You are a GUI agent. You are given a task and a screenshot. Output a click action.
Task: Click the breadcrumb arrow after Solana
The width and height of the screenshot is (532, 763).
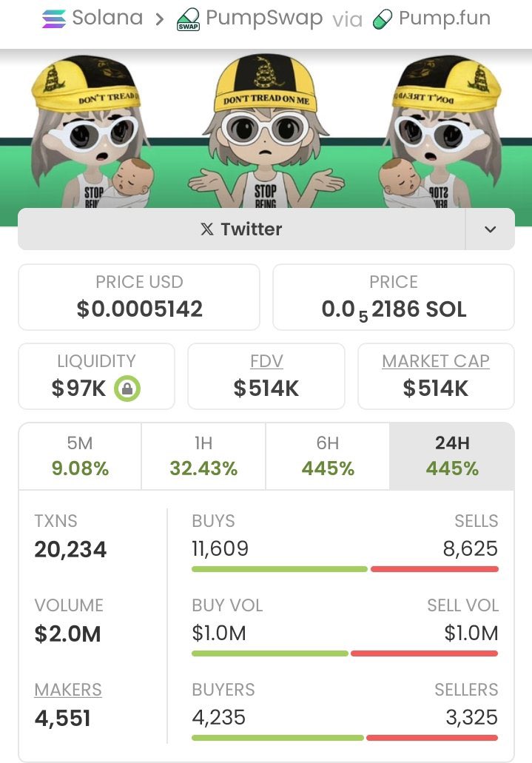point(159,19)
